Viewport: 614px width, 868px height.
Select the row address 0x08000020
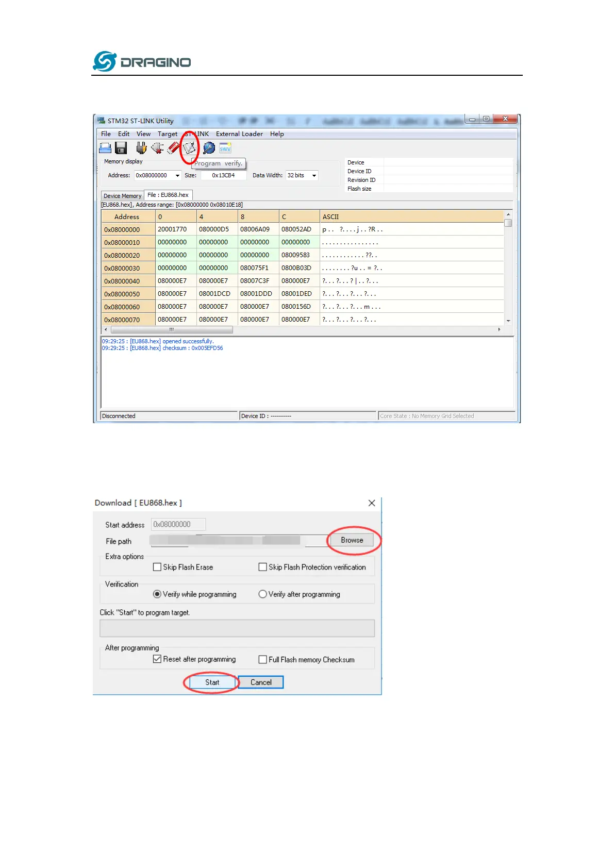click(128, 255)
